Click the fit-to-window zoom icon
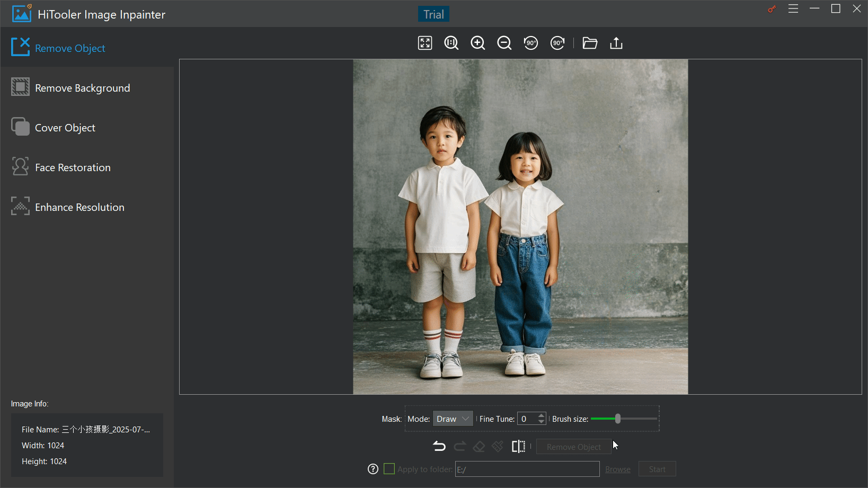 click(x=425, y=43)
